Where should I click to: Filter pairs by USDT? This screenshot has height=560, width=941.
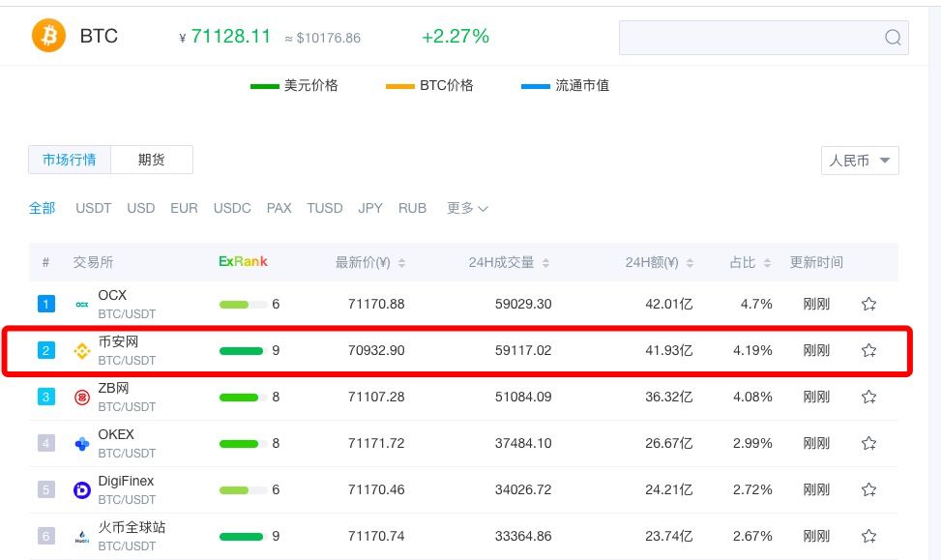[94, 208]
